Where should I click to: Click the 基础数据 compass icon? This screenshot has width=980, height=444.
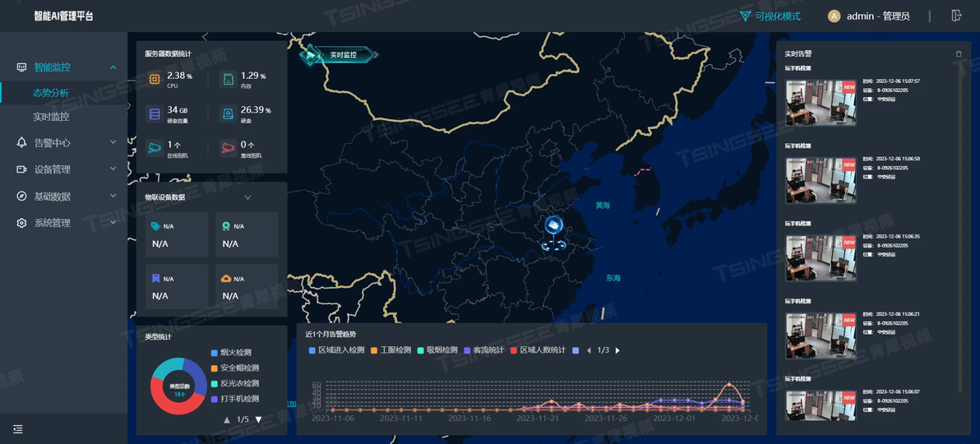(22, 196)
